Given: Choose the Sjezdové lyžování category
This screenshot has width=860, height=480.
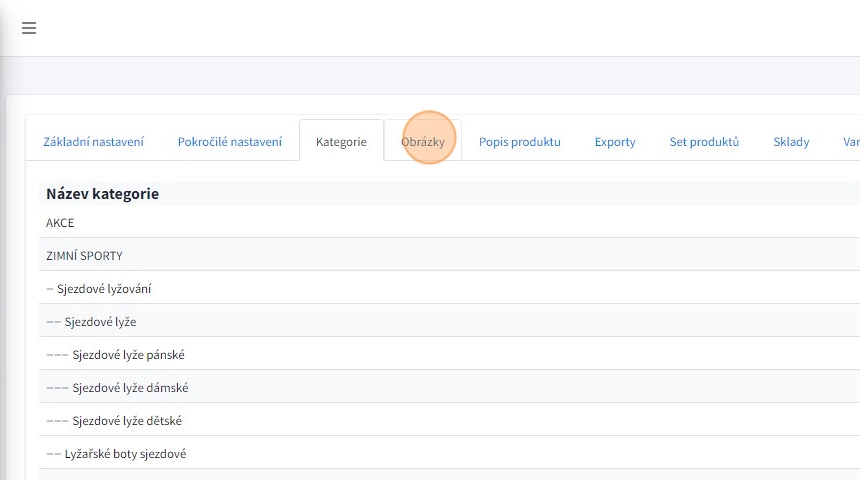Looking at the screenshot, I should tap(104, 289).
